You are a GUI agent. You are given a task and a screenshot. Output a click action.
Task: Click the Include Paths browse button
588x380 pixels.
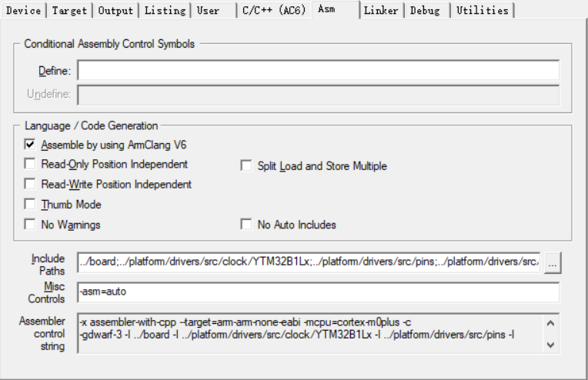point(553,263)
